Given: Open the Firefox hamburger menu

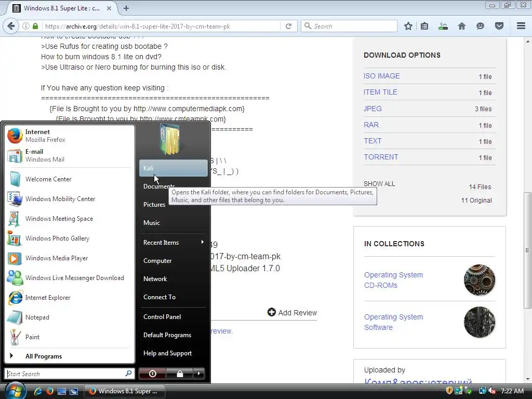Looking at the screenshot, I should (x=521, y=26).
